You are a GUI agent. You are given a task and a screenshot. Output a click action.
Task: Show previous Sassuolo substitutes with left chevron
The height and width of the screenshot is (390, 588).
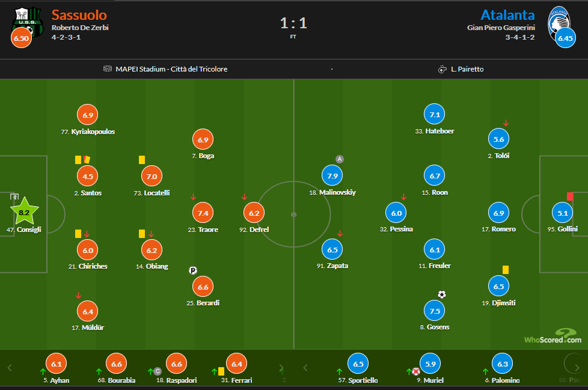(x=10, y=368)
